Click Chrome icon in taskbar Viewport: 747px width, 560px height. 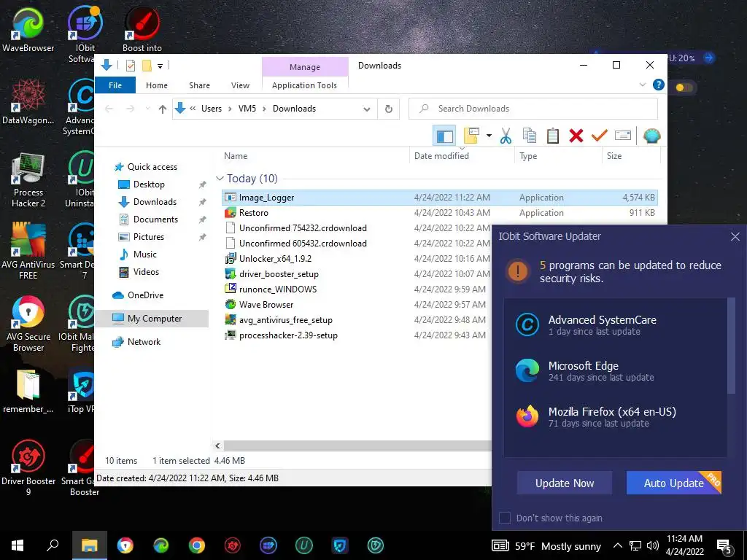[x=196, y=545]
